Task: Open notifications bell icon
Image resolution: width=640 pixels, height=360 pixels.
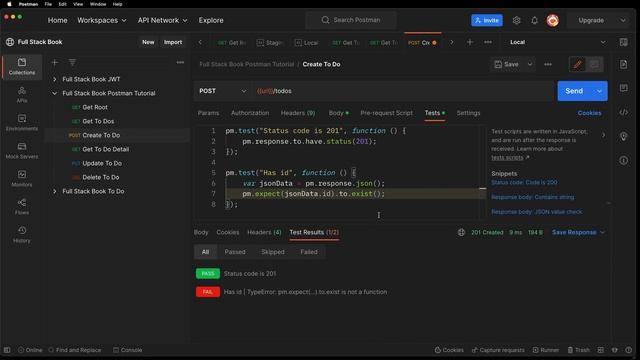Action: tap(534, 20)
